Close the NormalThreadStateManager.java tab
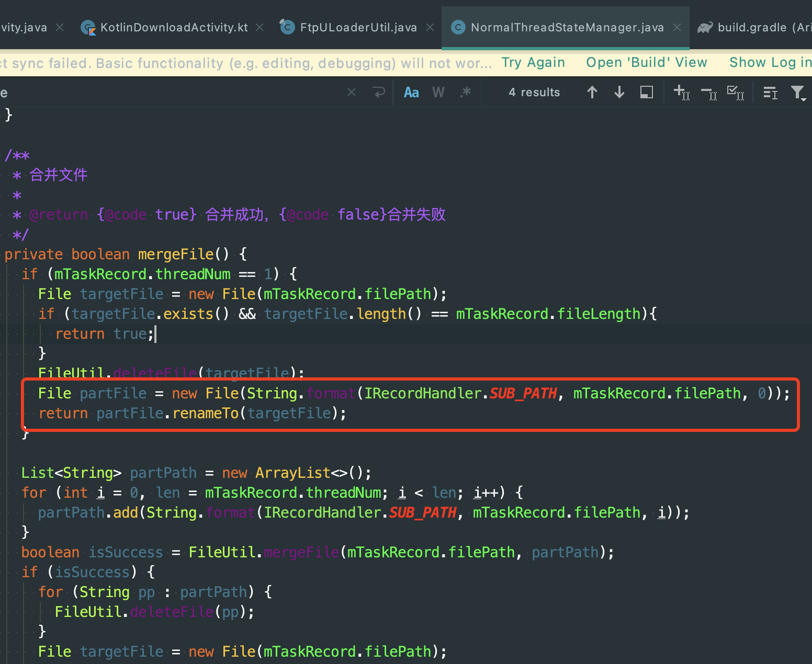Image resolution: width=812 pixels, height=664 pixels. [677, 27]
